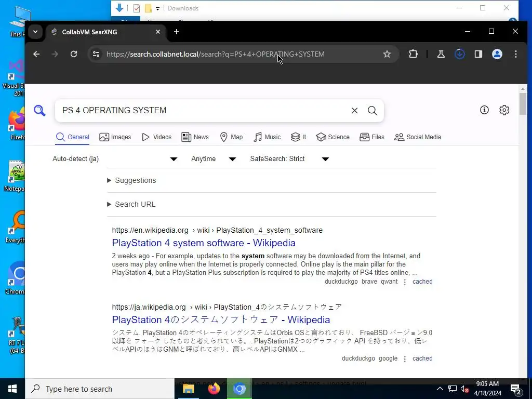View site information icon in address bar
Viewport: 532px width, 399px height.
point(96,54)
